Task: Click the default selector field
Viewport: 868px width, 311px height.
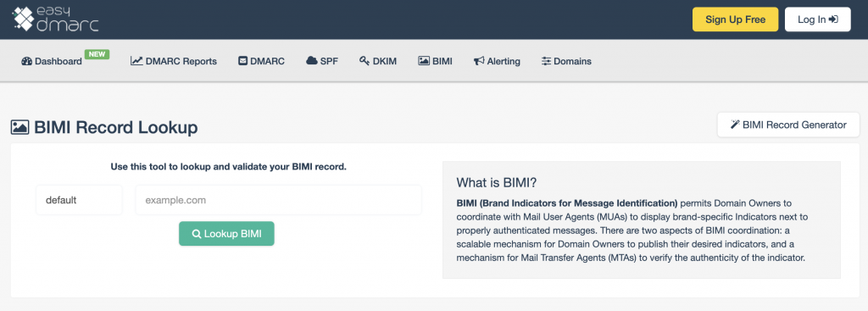Action: [79, 200]
